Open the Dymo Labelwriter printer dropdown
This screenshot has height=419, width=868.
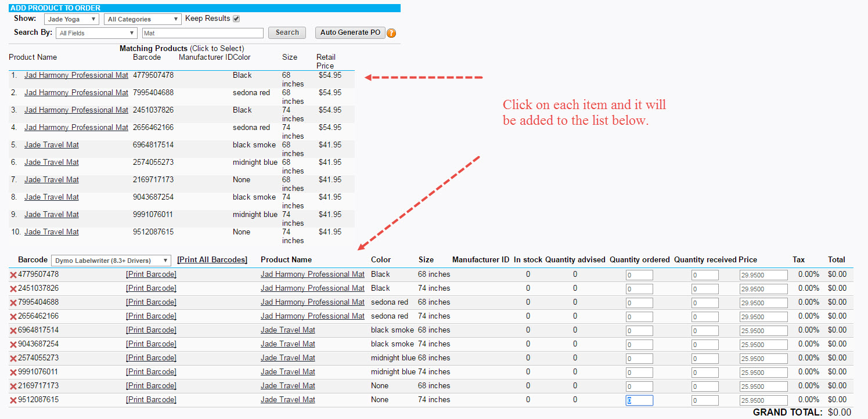(109, 260)
